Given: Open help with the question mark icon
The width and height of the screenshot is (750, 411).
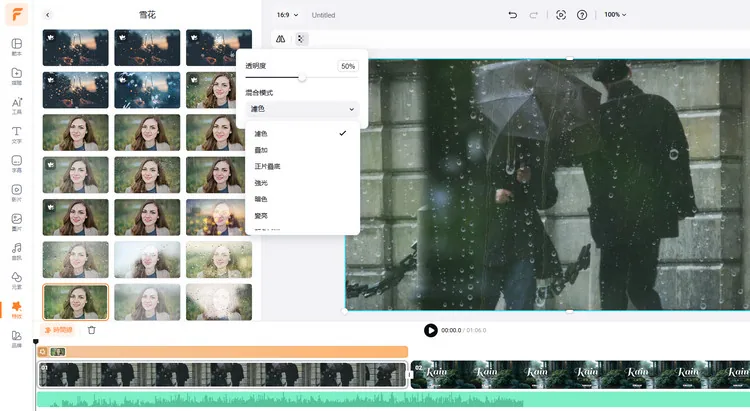Looking at the screenshot, I should (x=582, y=15).
